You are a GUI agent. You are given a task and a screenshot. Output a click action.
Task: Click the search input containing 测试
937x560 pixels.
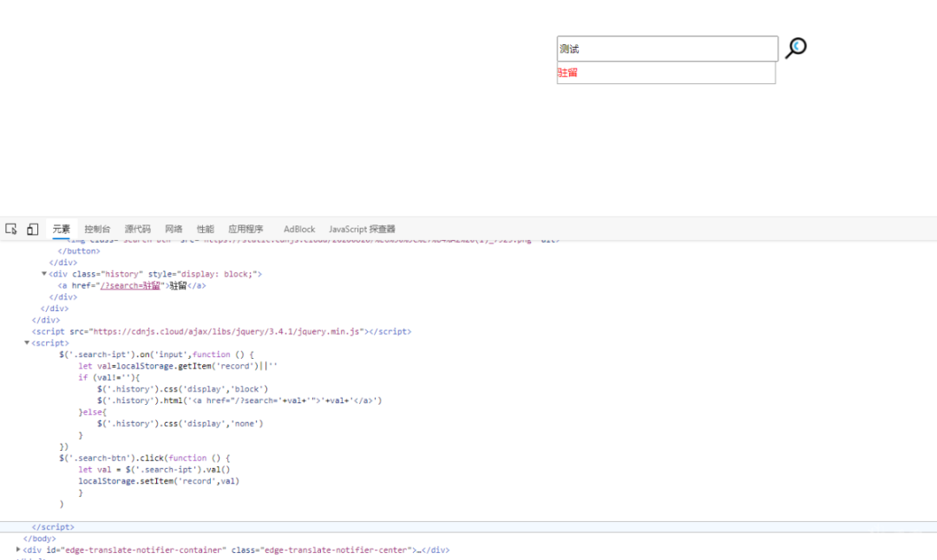(x=667, y=49)
